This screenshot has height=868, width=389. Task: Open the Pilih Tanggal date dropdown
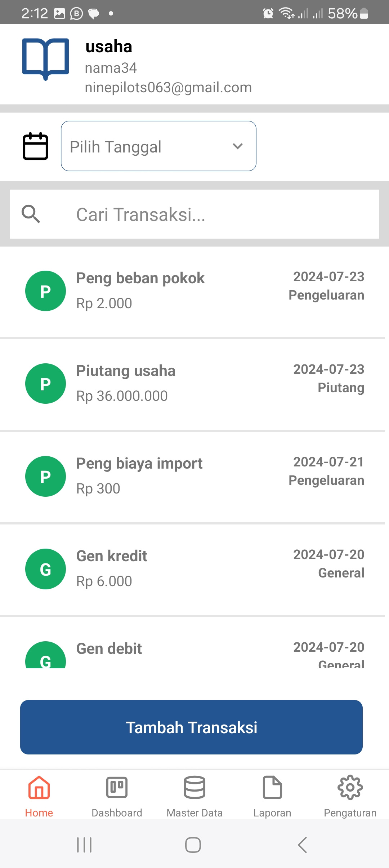tap(158, 146)
